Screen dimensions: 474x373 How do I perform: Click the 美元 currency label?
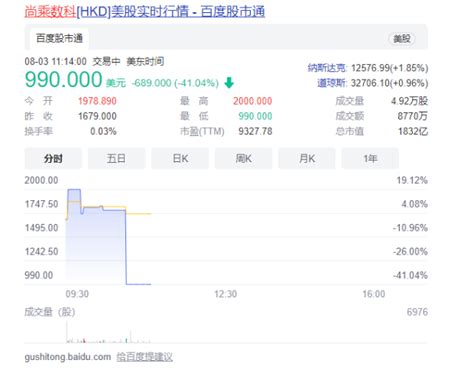pyautogui.click(x=116, y=83)
